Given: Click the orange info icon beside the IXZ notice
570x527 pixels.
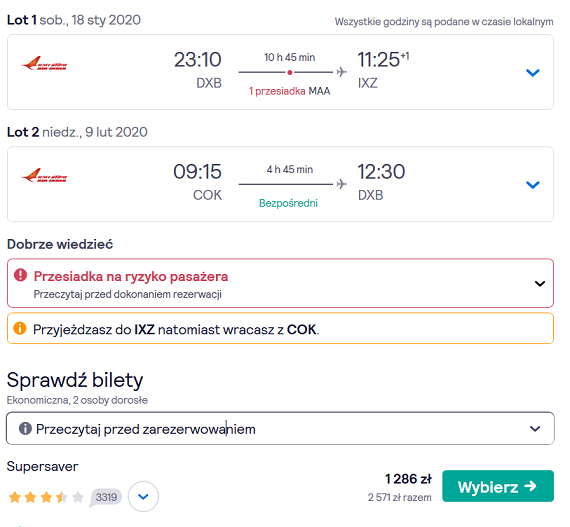Looking at the screenshot, I should coord(20,328).
